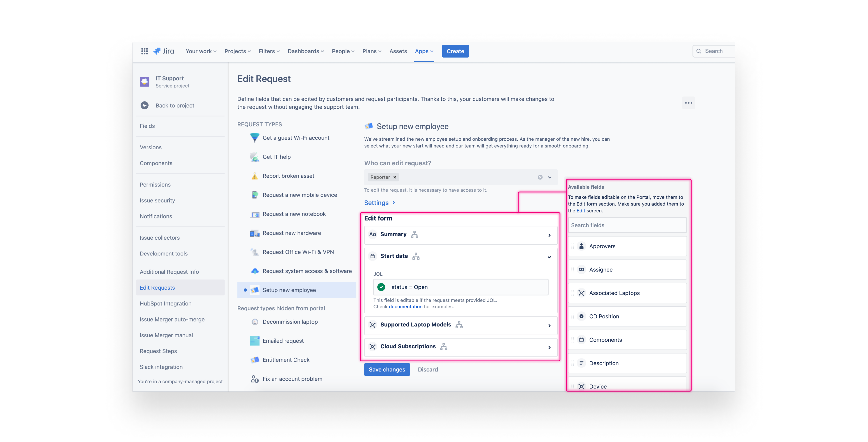Click the CD Position radio-style icon

(581, 316)
